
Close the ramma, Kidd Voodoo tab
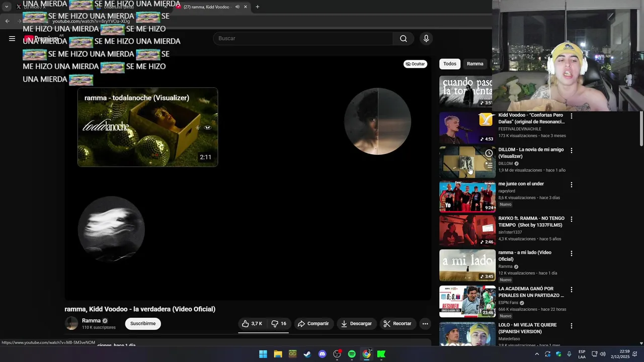246,7
